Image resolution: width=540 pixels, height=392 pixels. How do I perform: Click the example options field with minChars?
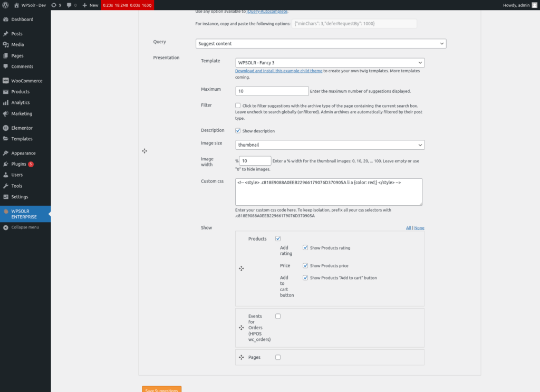click(x=354, y=23)
